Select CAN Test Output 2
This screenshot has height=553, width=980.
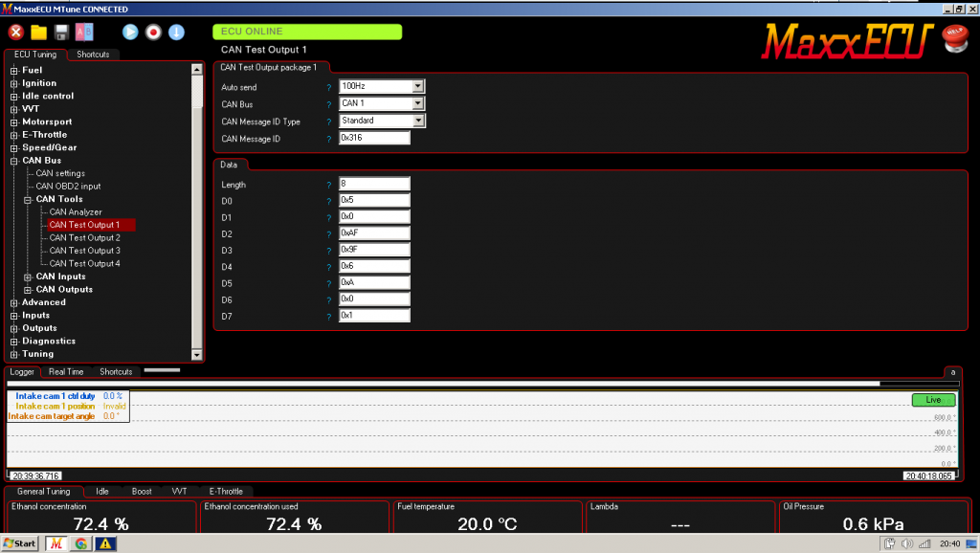[x=84, y=237]
